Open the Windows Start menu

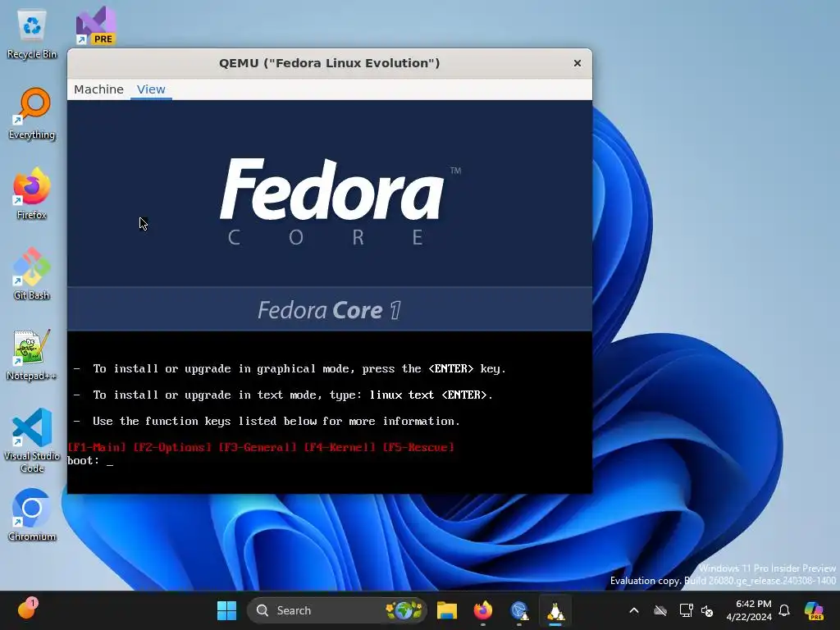pyautogui.click(x=226, y=610)
